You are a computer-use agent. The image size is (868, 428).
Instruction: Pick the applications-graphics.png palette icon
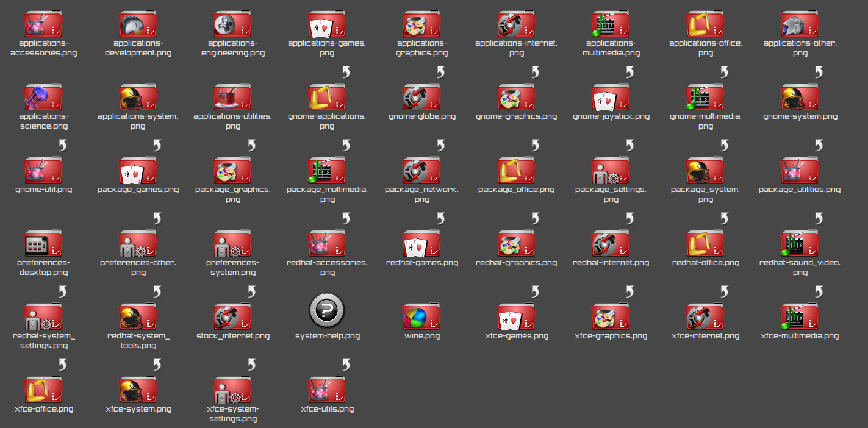pyautogui.click(x=421, y=24)
